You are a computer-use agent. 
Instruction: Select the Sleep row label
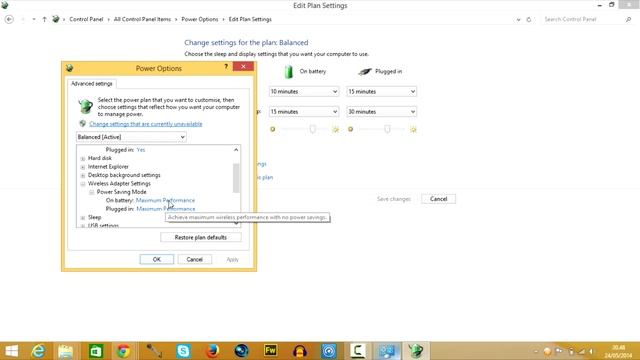[94, 218]
